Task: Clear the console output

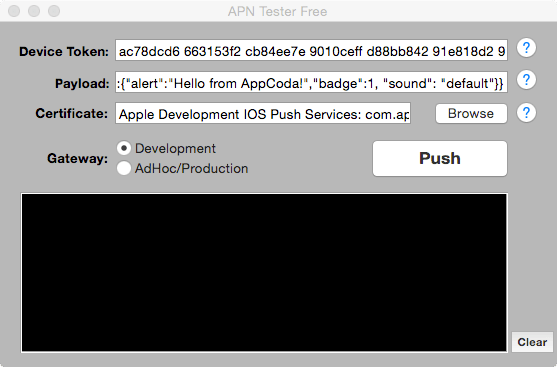Action: [x=532, y=342]
